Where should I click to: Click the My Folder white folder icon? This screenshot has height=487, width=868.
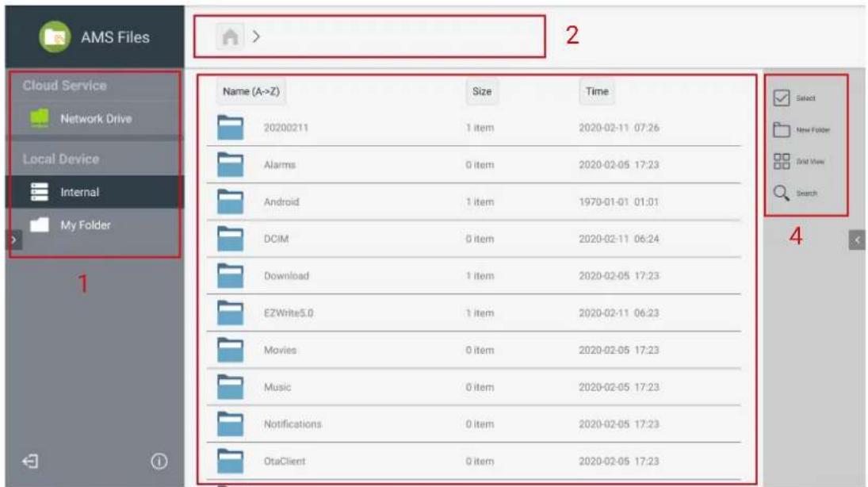[40, 224]
